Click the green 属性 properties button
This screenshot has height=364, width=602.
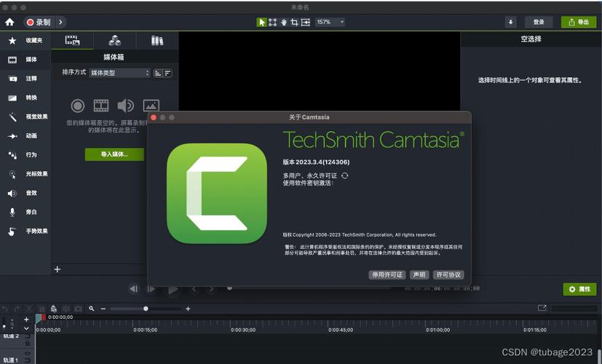pyautogui.click(x=579, y=289)
